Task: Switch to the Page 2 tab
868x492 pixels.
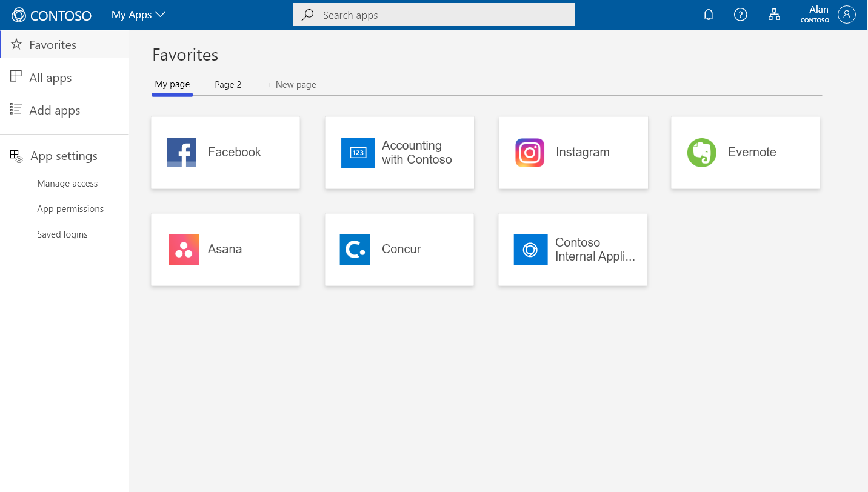Action: 228,85
